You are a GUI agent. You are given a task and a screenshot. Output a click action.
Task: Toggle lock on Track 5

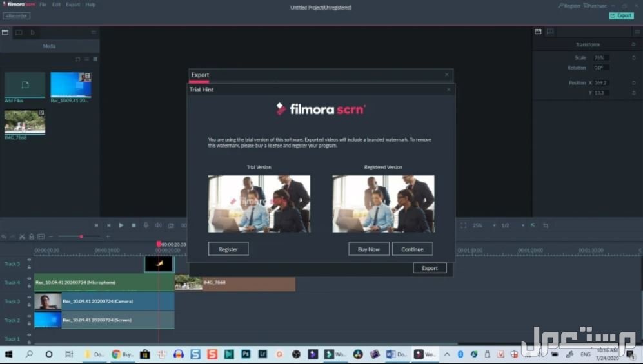pyautogui.click(x=29, y=267)
